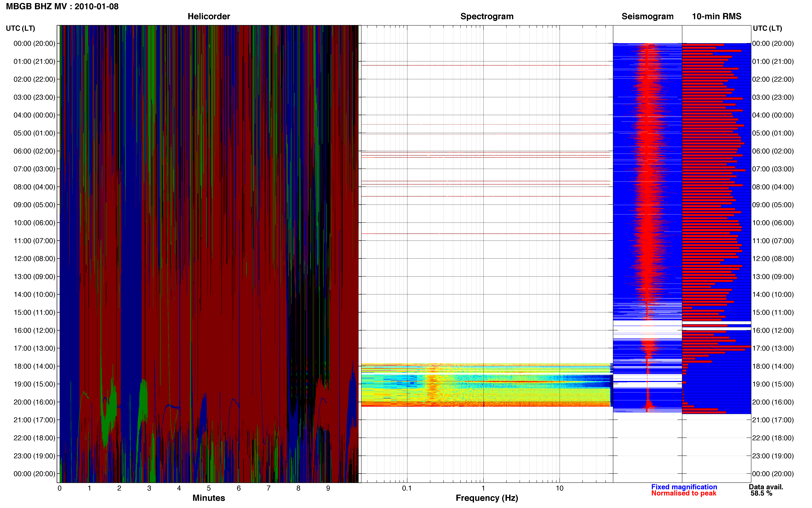The height and width of the screenshot is (508, 812).
Task: Click left time label '19:00 (15:00)'
Action: point(34,384)
